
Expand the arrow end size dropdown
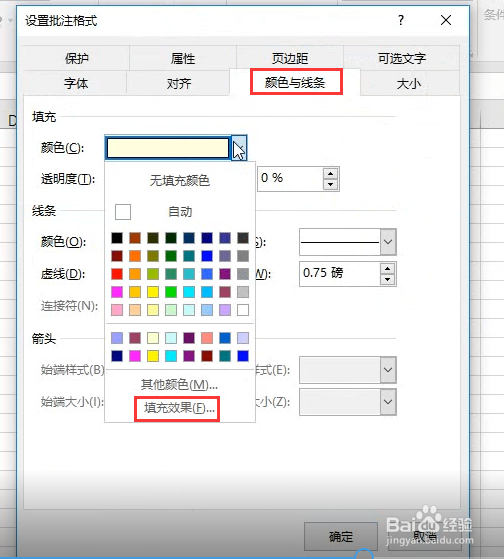[388, 402]
